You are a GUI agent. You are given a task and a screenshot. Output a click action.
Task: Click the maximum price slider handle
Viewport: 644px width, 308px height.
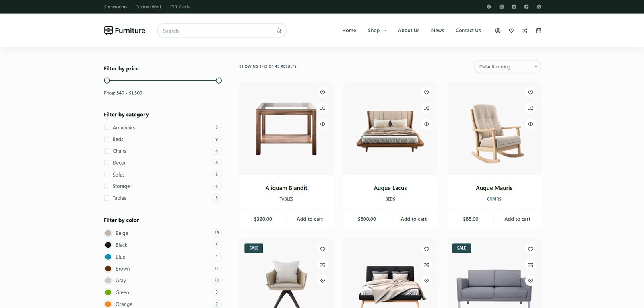[x=219, y=80]
